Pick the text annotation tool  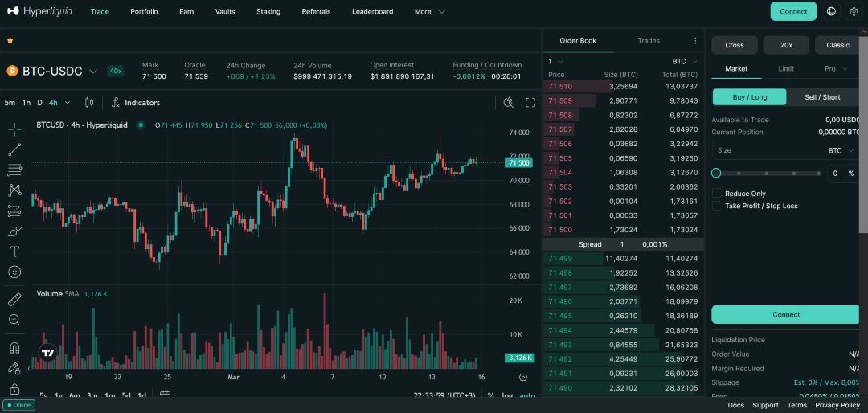click(x=14, y=251)
